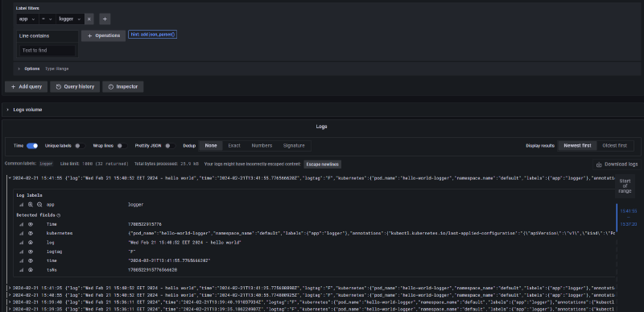The height and width of the screenshot is (312, 644).
Task: Select Exact dedup option
Action: pos(234,145)
